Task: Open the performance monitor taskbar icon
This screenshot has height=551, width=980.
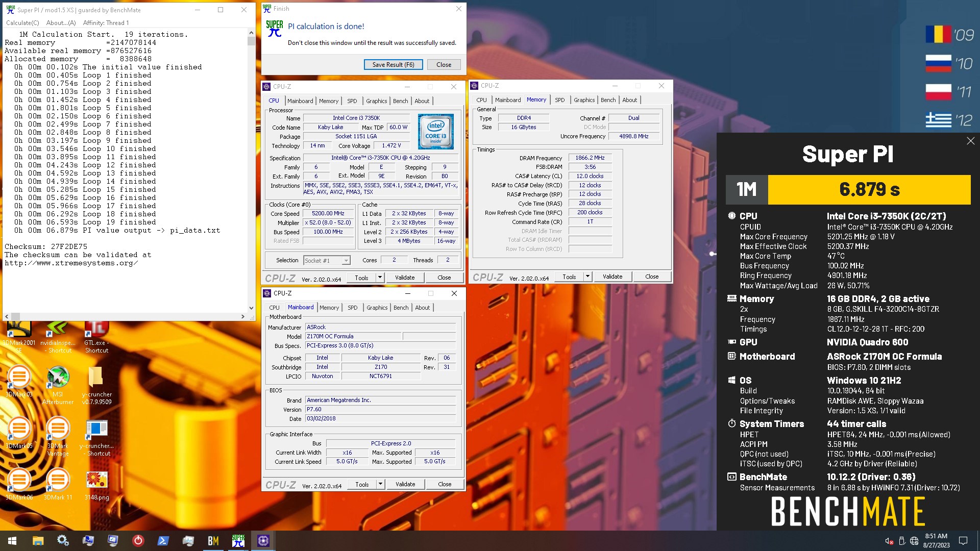Action: tap(188, 541)
